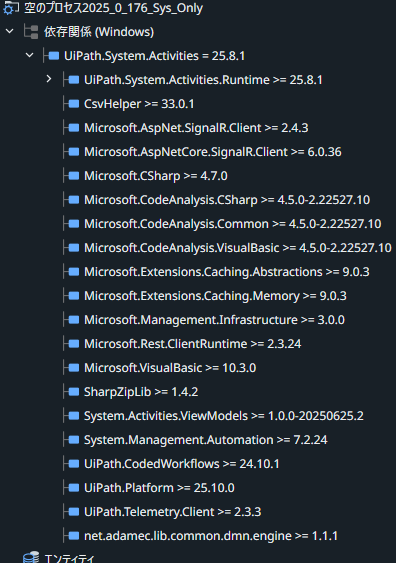
Task: Select net.adamec.lib.common.dmn.engine >= 1.1.1 row
Action: (211, 536)
